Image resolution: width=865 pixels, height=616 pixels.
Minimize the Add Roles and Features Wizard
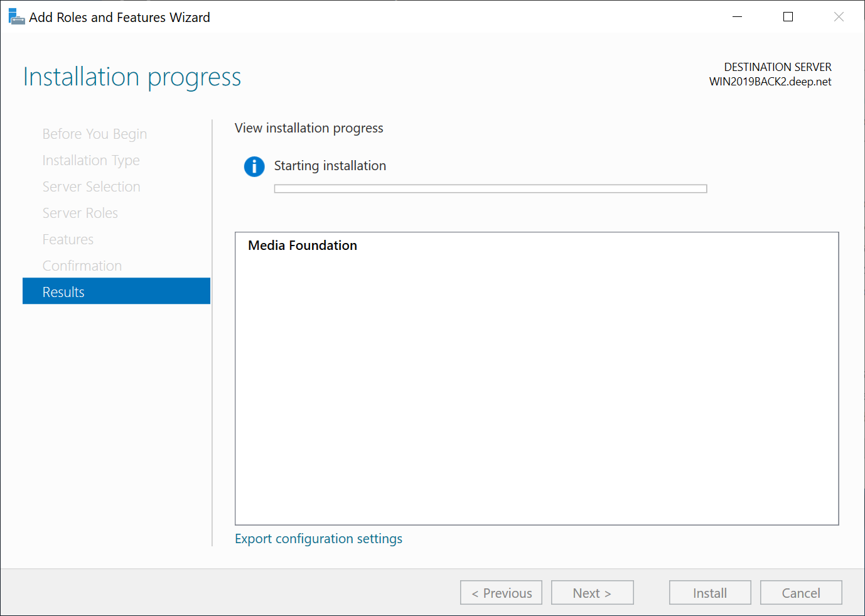pyautogui.click(x=738, y=17)
